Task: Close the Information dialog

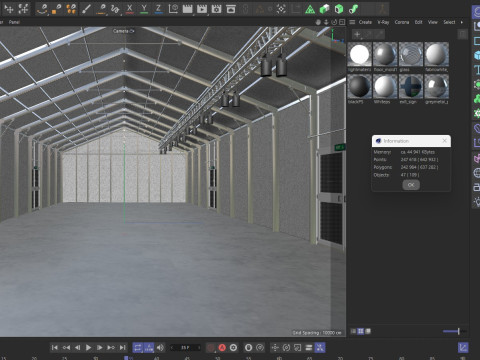Action: tap(444, 141)
